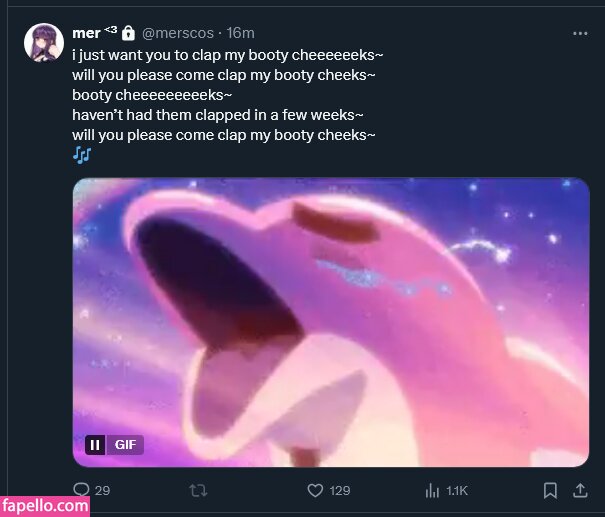The height and width of the screenshot is (517, 605).
Task: Click the 16m timestamp
Action: (x=240, y=33)
